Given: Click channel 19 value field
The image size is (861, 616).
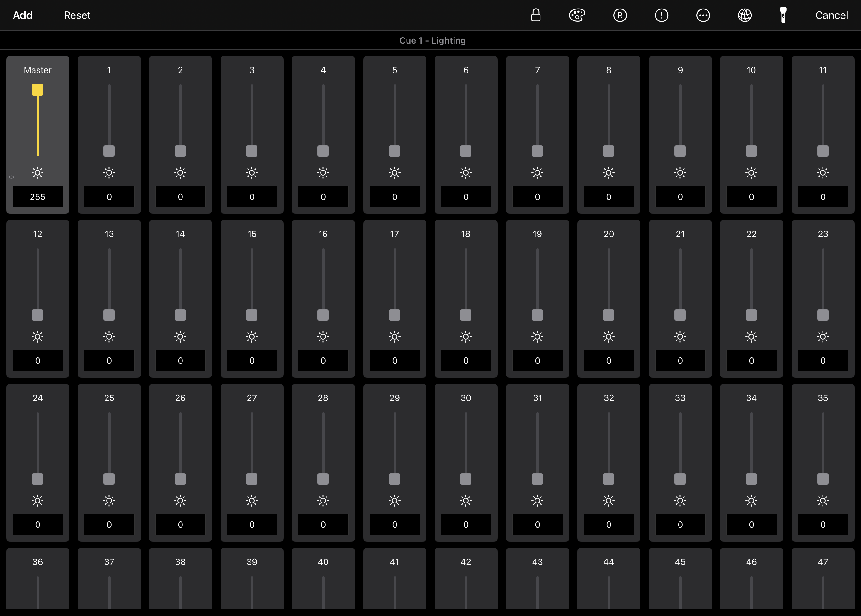Looking at the screenshot, I should coord(537,360).
